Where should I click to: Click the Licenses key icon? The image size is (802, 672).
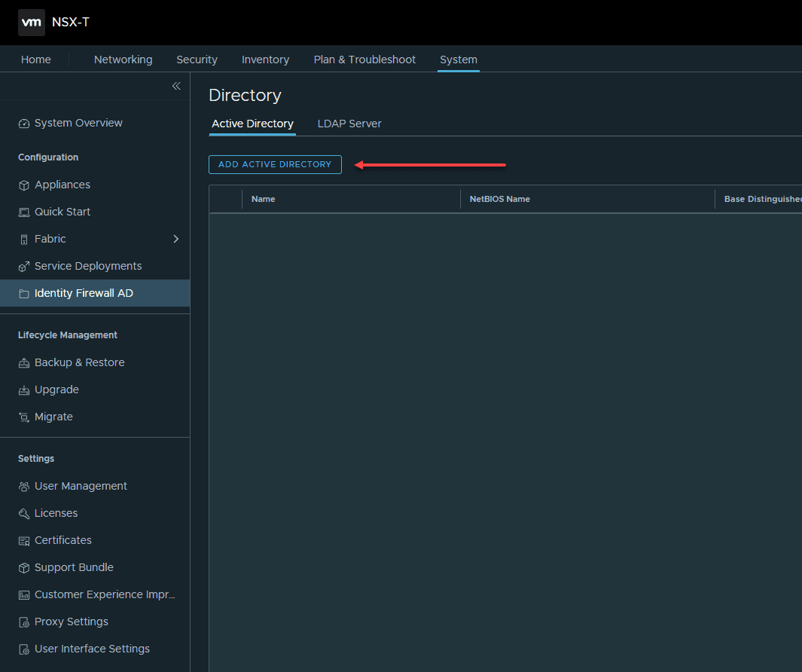24,514
